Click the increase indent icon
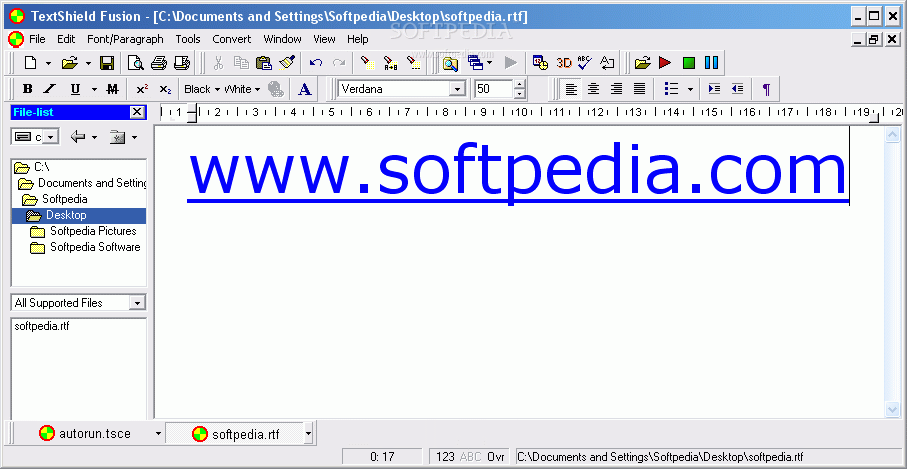This screenshot has width=907, height=469. 714,89
